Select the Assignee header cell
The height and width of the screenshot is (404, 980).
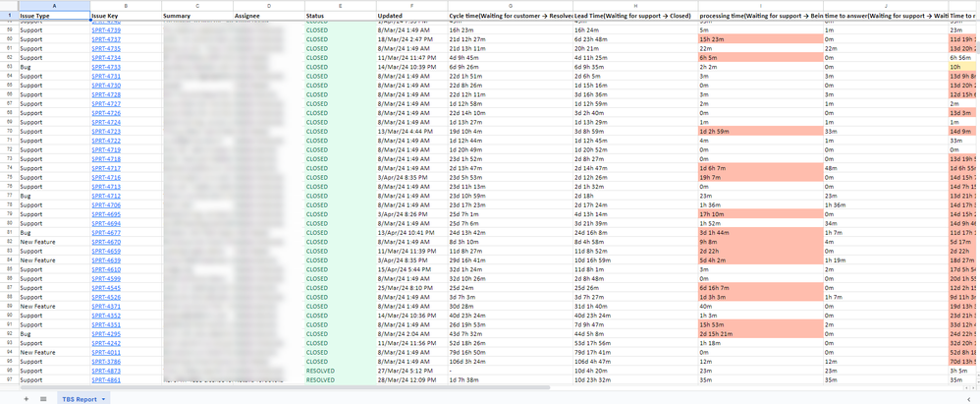click(x=269, y=16)
